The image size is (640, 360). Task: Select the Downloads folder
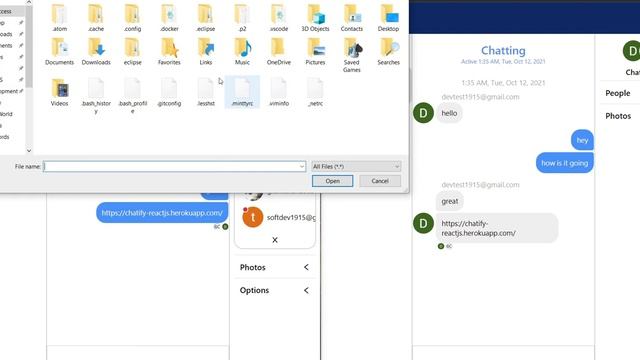click(96, 52)
